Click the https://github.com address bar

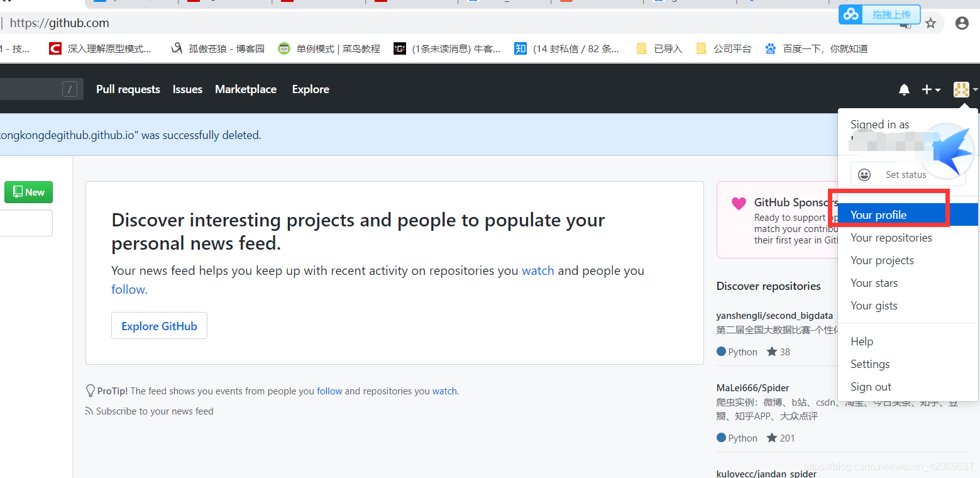[58, 23]
